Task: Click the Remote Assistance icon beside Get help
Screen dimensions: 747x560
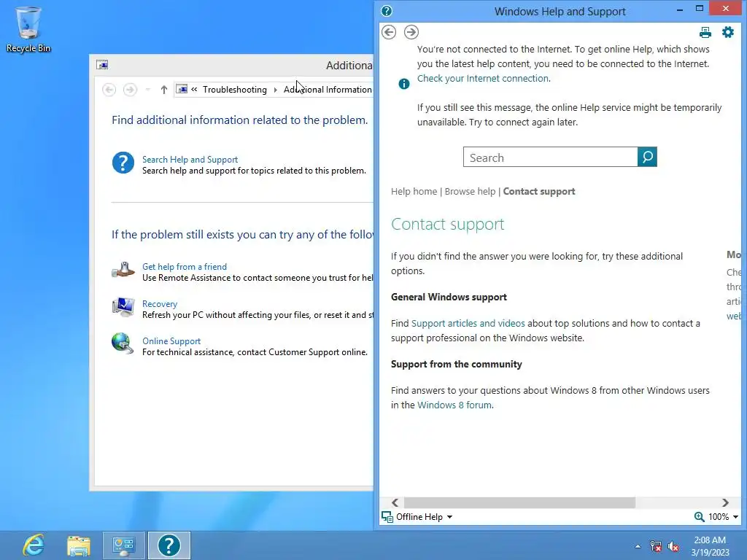Action: tap(123, 270)
